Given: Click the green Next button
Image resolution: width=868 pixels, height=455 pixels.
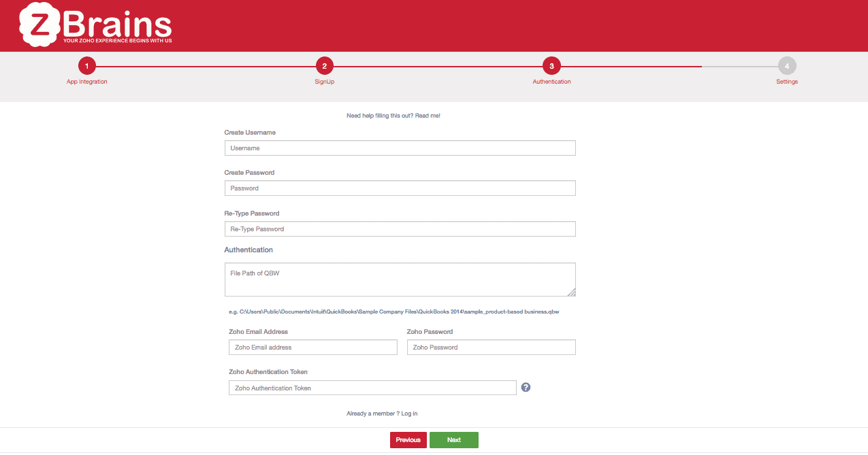Looking at the screenshot, I should (454, 440).
